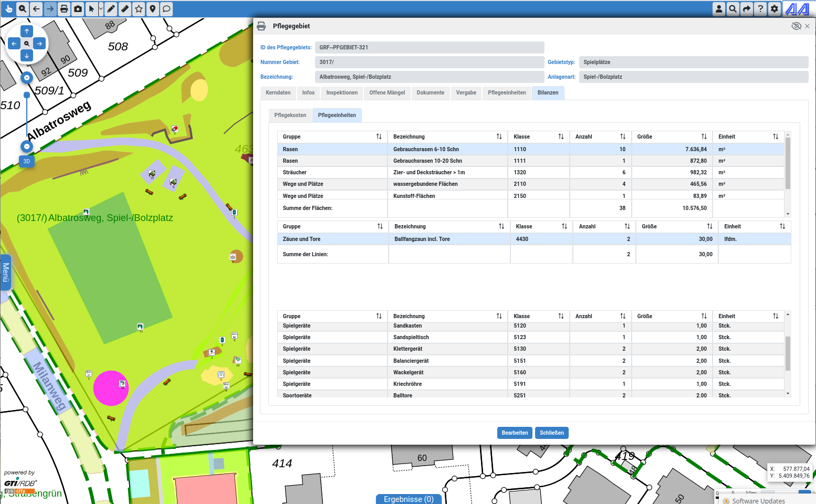This screenshot has width=816, height=504.
Task: Activate the zoom-in magnifier tool
Action: click(23, 9)
